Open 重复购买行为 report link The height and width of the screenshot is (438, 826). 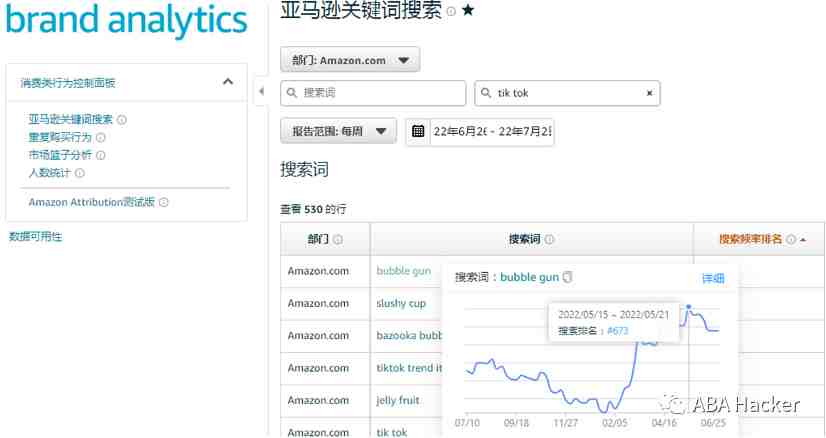click(x=60, y=138)
